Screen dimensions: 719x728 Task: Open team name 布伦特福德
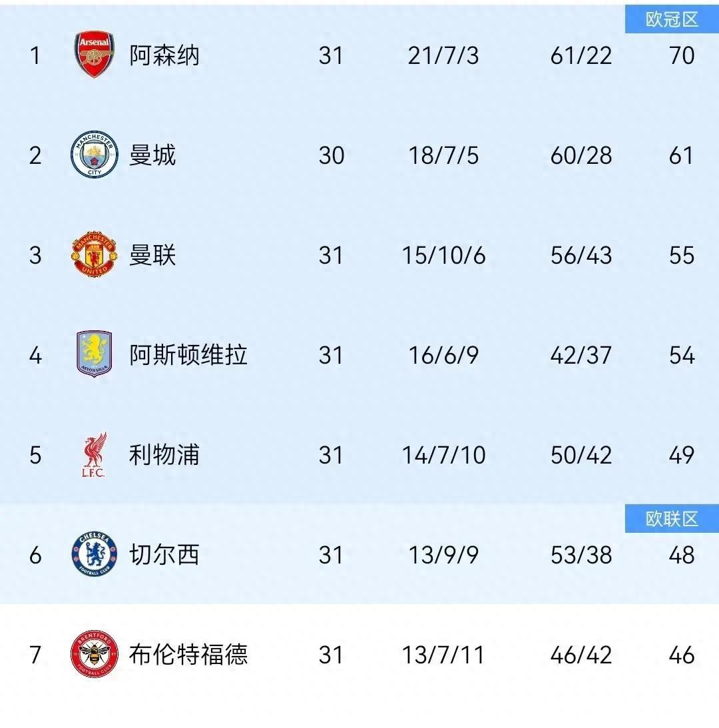(x=188, y=655)
